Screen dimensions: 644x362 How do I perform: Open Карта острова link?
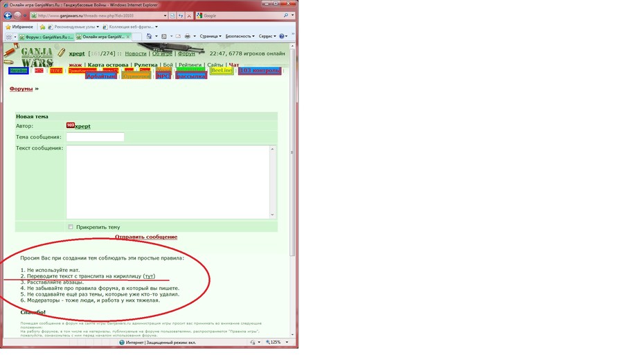tap(108, 65)
